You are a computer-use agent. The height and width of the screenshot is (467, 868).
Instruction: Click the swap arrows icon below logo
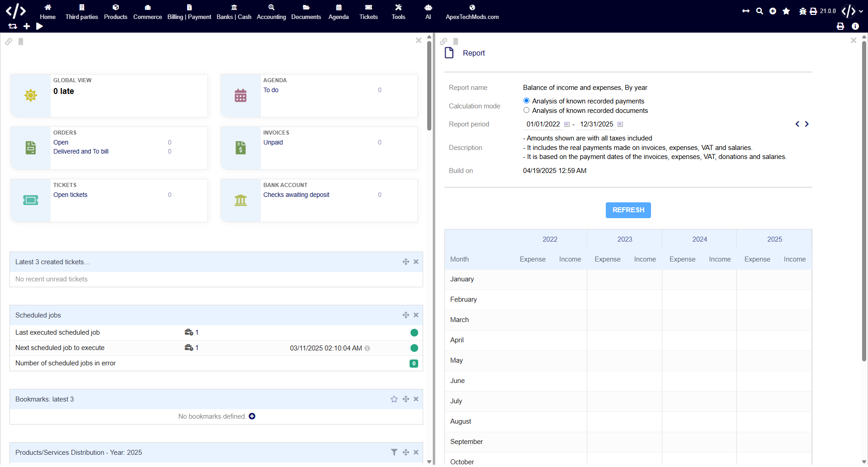tap(13, 27)
